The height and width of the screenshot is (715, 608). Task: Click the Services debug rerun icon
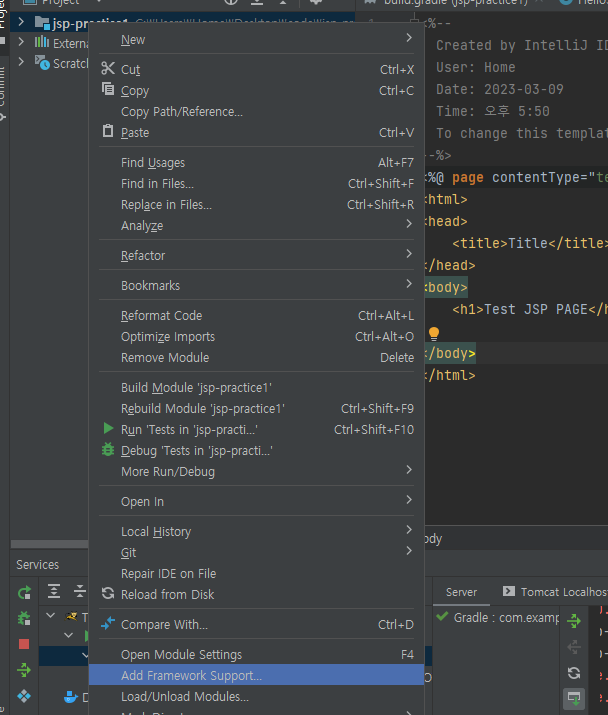coord(24,618)
